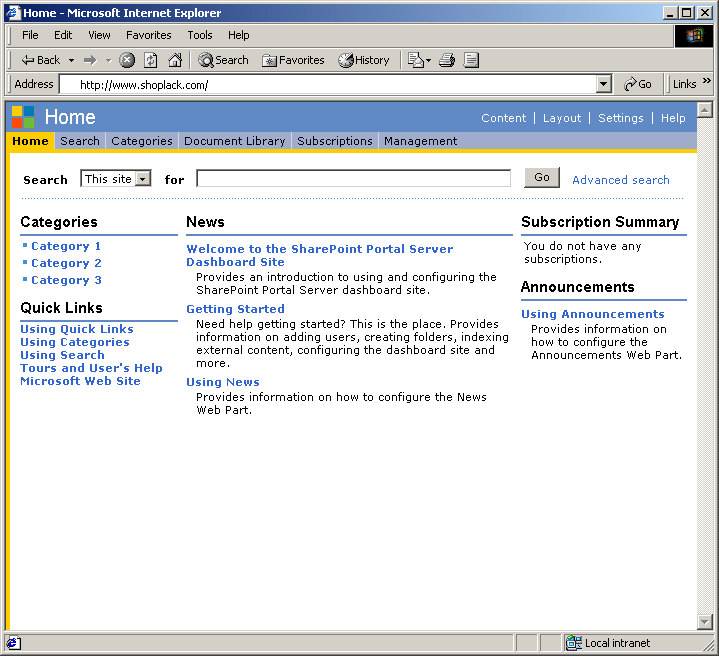
Task: Click the Windows logo throbber icon
Action: 694,36
